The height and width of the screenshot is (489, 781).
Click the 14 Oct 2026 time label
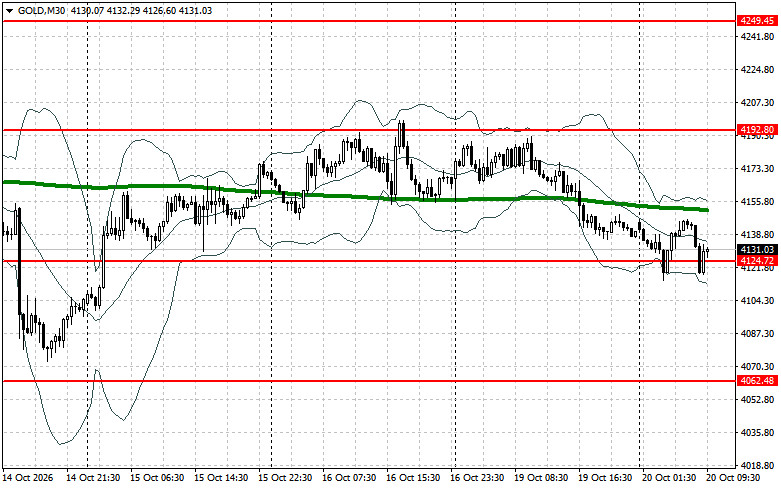pos(27,478)
